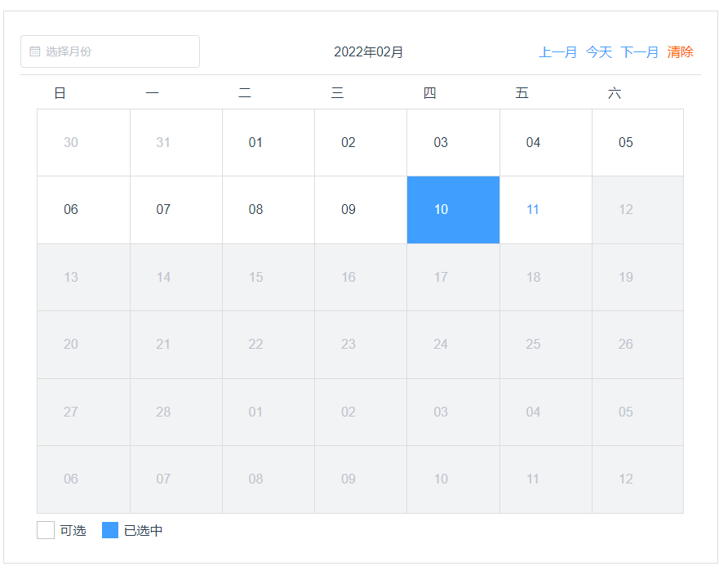Click greyed date 30 of previous month
The image size is (728, 584).
[x=83, y=143]
